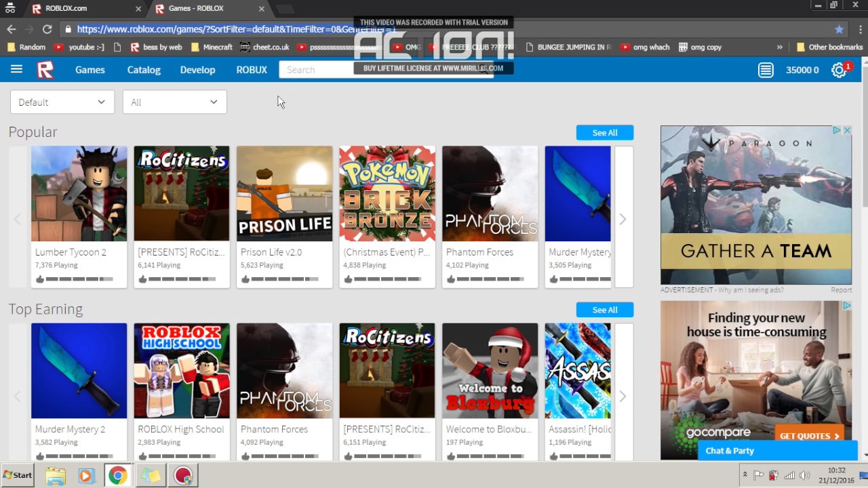Open the All time filter dropdown
The image size is (868, 488).
click(x=174, y=102)
